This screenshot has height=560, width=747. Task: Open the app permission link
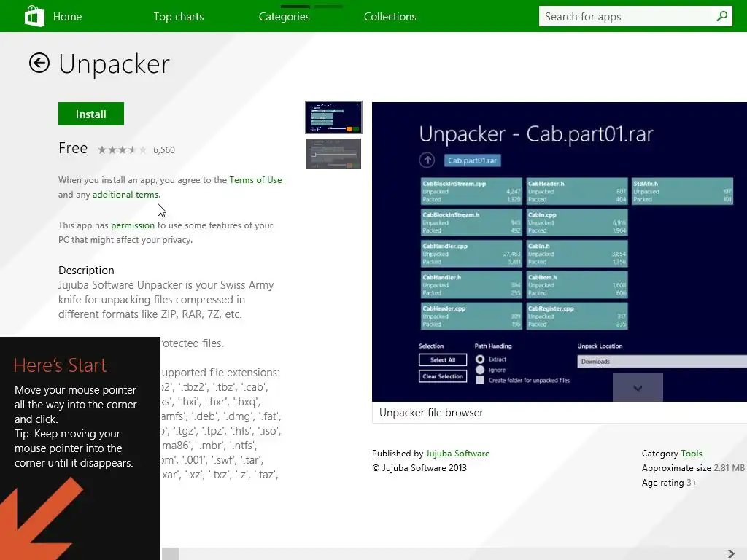[133, 225]
